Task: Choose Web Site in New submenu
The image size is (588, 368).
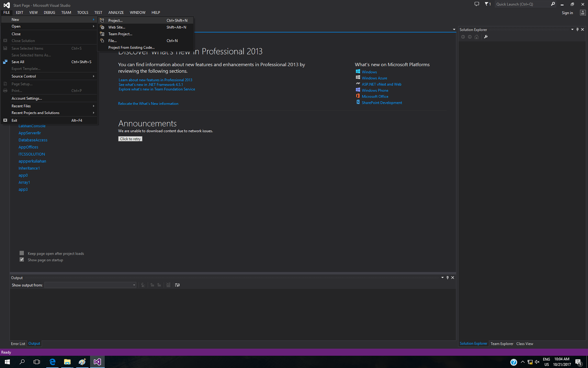Action: pos(146,27)
